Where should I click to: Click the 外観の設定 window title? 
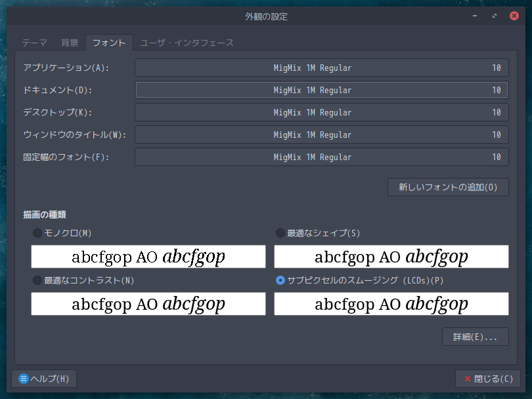point(267,16)
